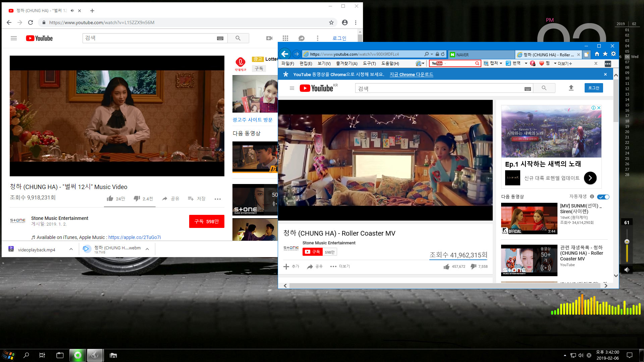Click the upload arrow icon in IE YouTube
The image size is (644, 362).
571,88
